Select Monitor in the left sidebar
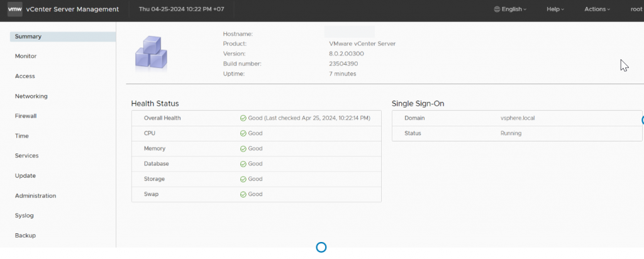The height and width of the screenshot is (259, 644). (26, 57)
